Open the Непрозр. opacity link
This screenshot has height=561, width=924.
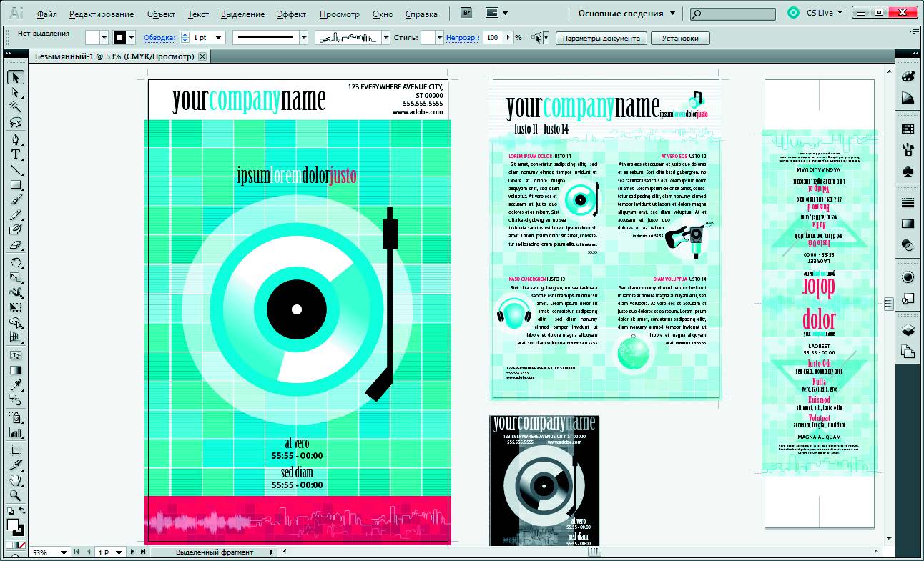(x=462, y=38)
